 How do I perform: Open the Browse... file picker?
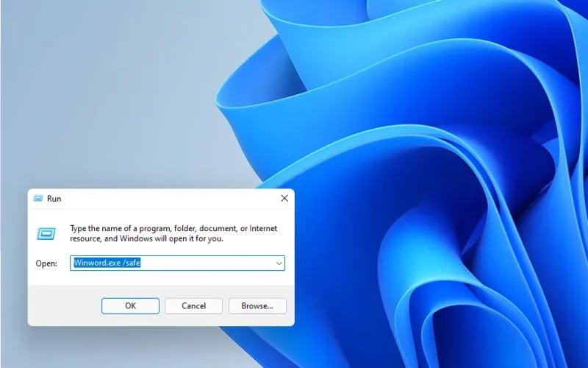click(x=257, y=306)
